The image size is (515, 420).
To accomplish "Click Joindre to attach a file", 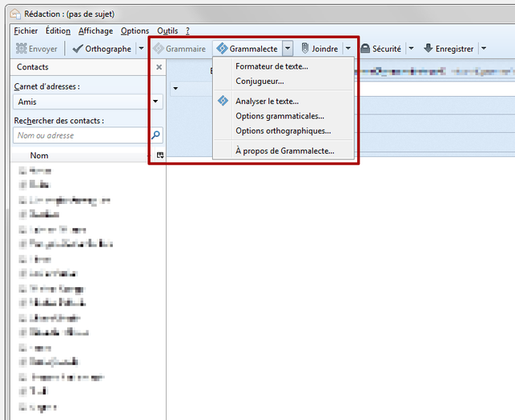I will (320, 49).
